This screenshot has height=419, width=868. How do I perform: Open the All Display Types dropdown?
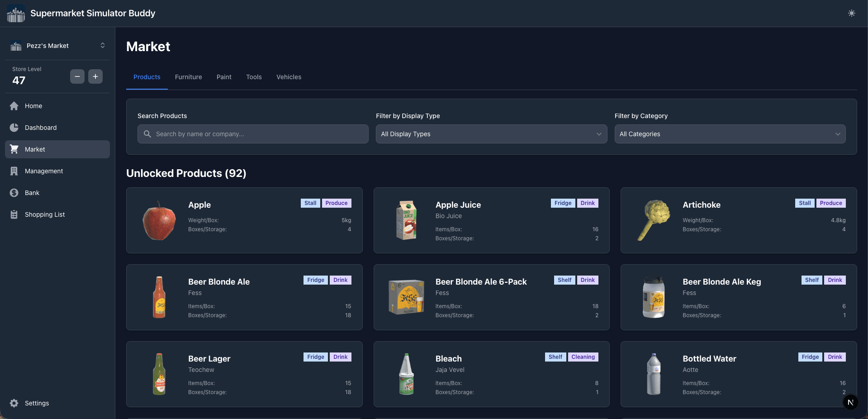click(491, 134)
